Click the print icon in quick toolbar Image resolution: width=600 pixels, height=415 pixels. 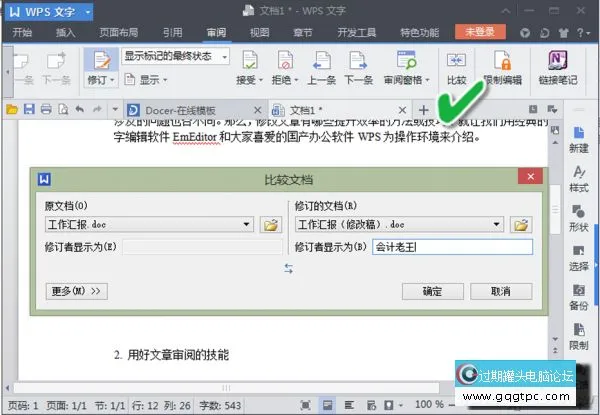click(x=46, y=110)
